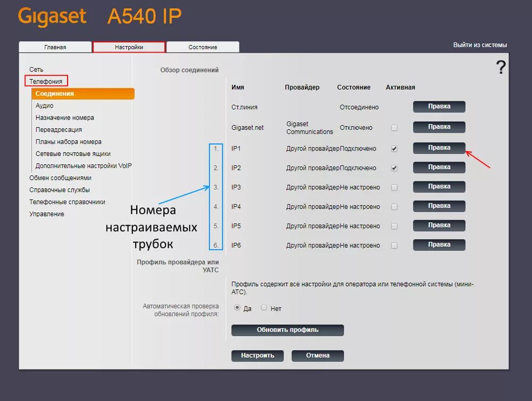Enable IP4 active checkbox
Image resolution: width=532 pixels, height=401 pixels.
tap(394, 206)
